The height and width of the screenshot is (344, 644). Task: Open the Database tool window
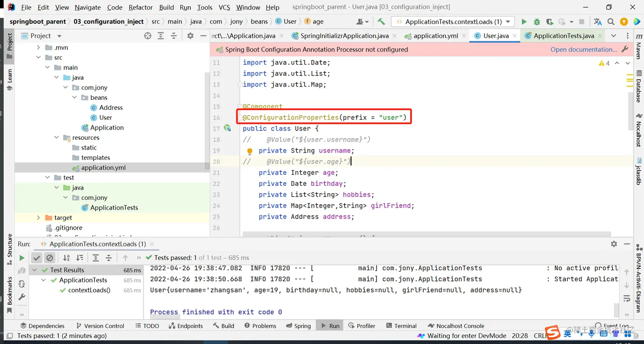click(638, 86)
